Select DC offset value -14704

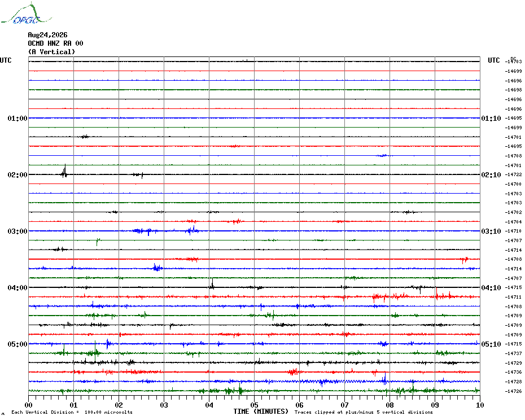[x=513, y=222]
